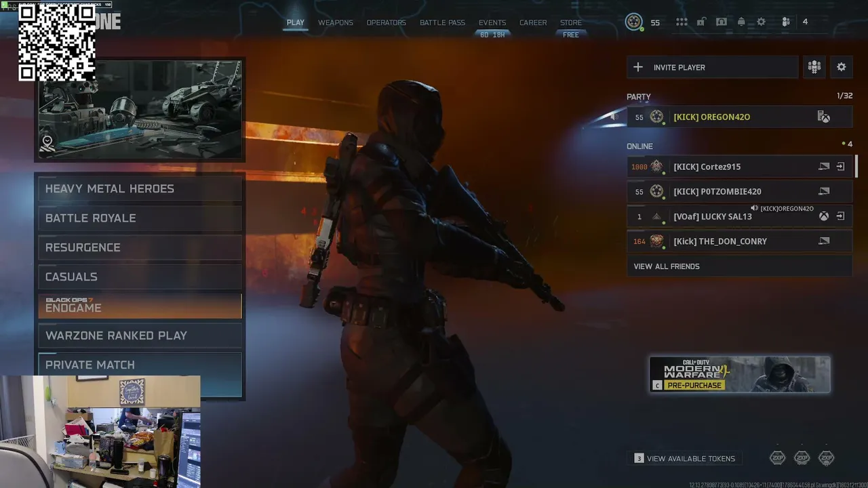Open the OPERATORS tab
Viewport: 868px width, 488px height.
[387, 22]
